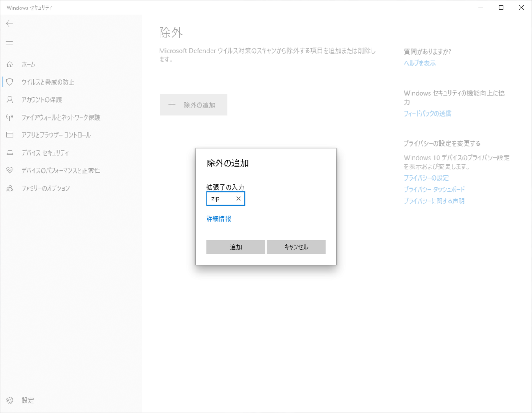Image resolution: width=532 pixels, height=413 pixels.
Task: Close the Windows セキュリティ window
Action: click(x=521, y=8)
